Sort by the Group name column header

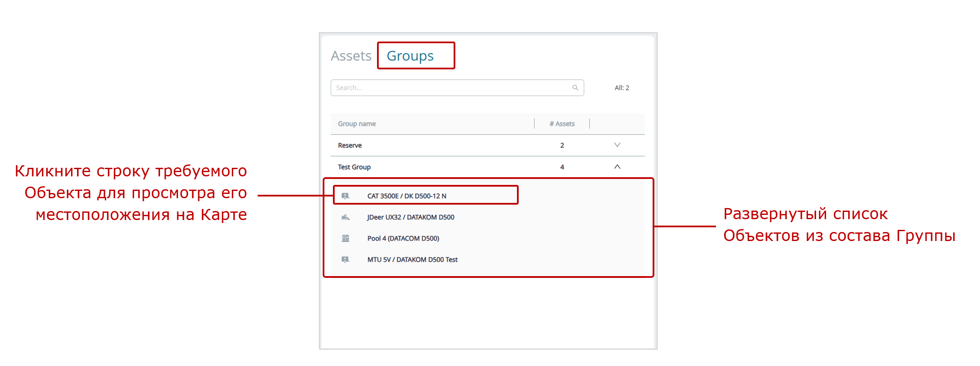[x=356, y=124]
